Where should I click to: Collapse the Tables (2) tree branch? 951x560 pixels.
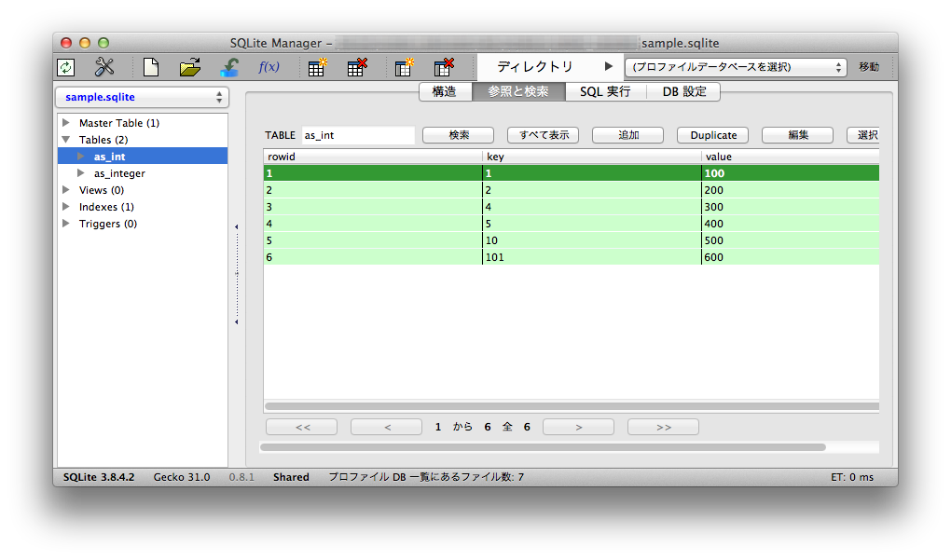click(x=64, y=139)
